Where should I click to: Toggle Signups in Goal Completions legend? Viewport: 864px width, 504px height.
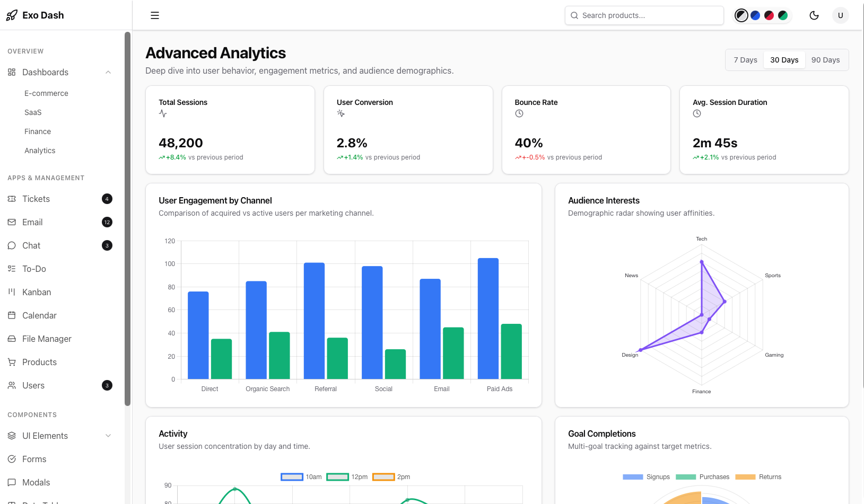coord(646,477)
